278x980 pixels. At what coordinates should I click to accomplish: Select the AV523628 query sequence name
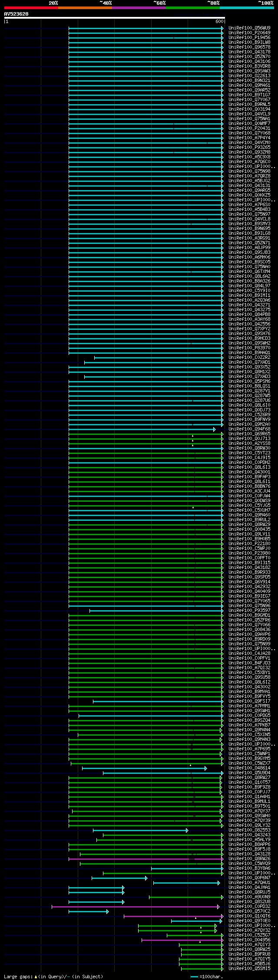(17, 14)
